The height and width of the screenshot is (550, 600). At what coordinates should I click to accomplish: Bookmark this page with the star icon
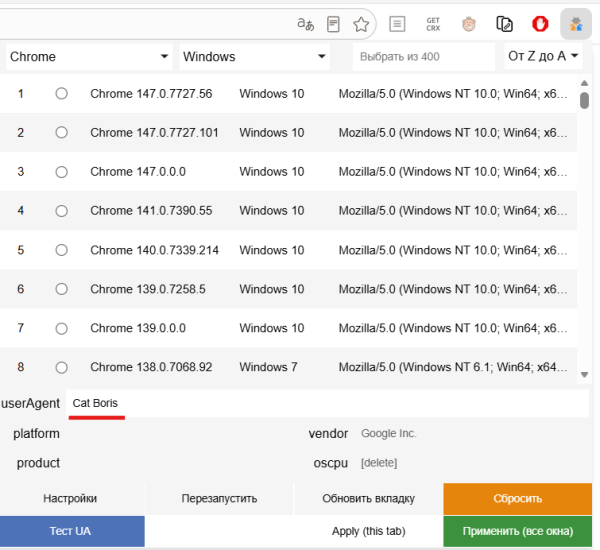361,24
